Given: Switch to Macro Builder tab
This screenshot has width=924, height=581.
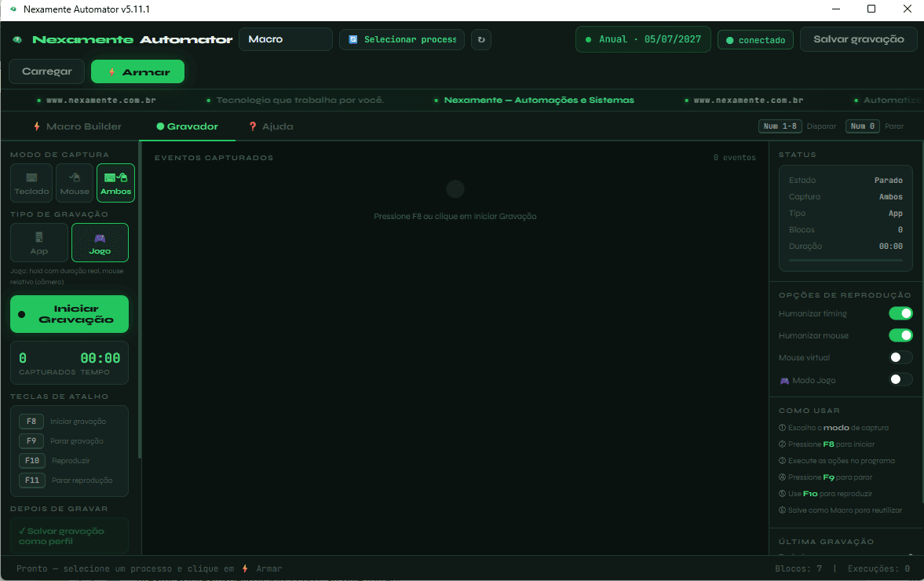Looking at the screenshot, I should tap(77, 126).
